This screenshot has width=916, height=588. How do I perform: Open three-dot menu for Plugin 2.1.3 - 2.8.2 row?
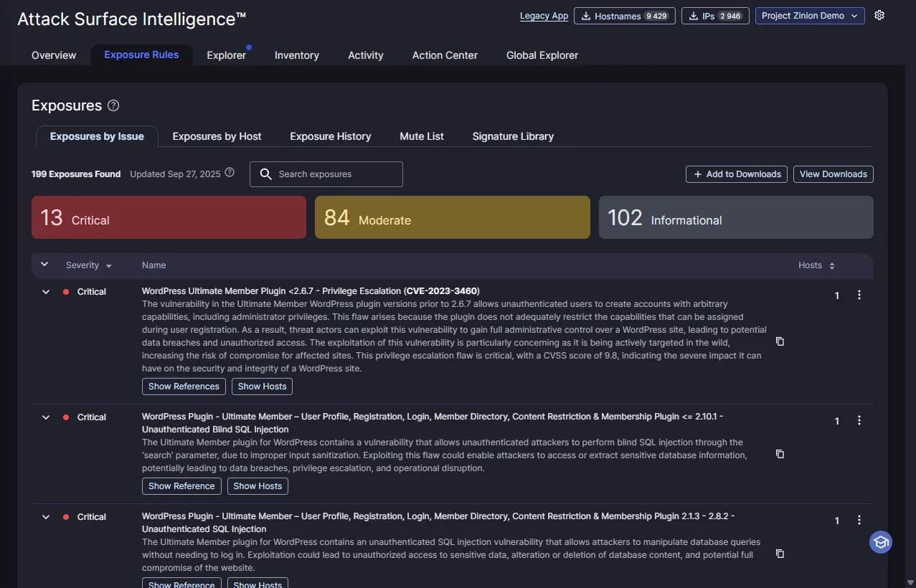coord(859,520)
